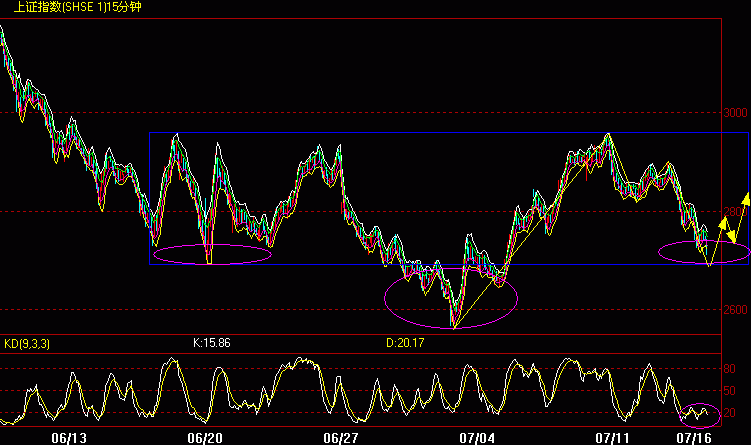
Task: Select the 07/04 date label
Action: point(477,438)
